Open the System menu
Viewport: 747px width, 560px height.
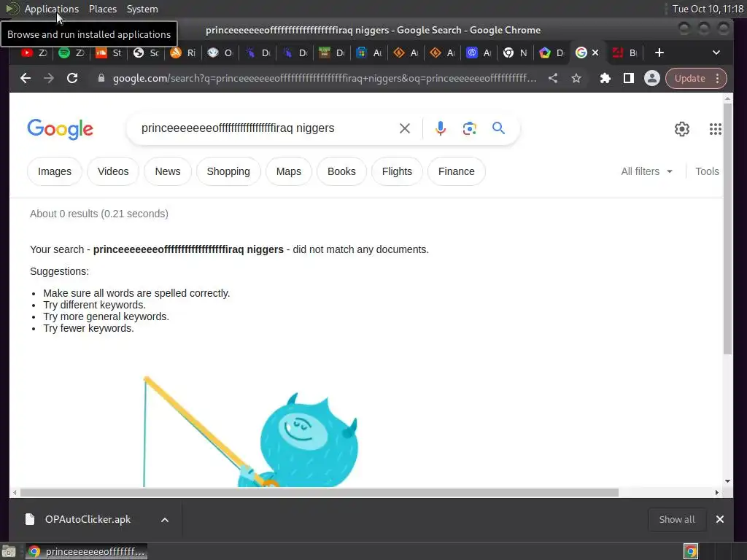coord(142,9)
